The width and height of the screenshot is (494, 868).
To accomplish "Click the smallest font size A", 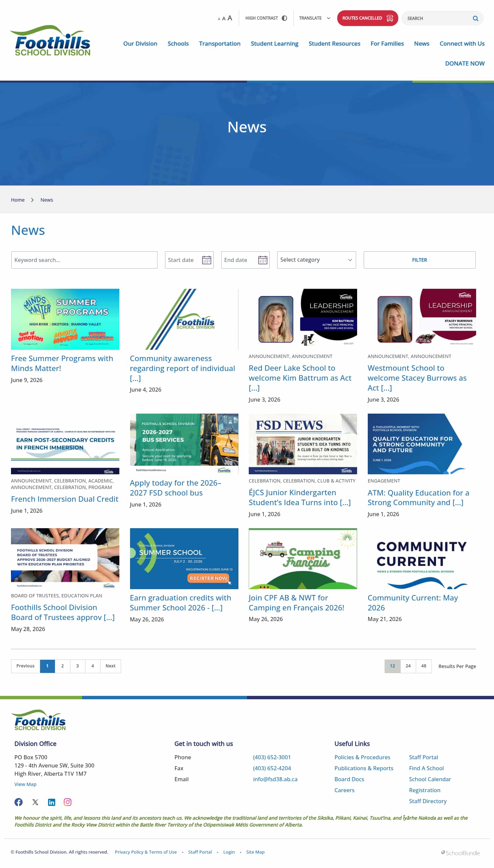I will 219,19.
